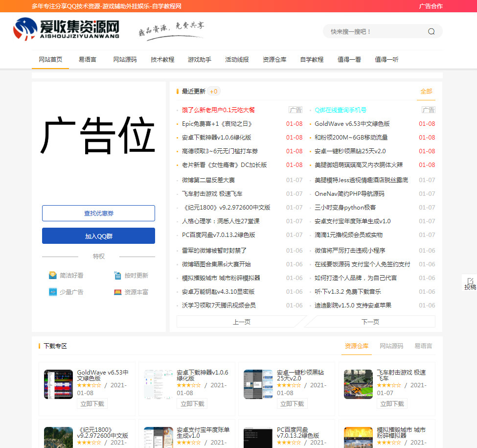This screenshot has height=448, width=477.
Task: Open 安卓万能钥匙v4.3.10显密版 article
Action: [x=218, y=291]
